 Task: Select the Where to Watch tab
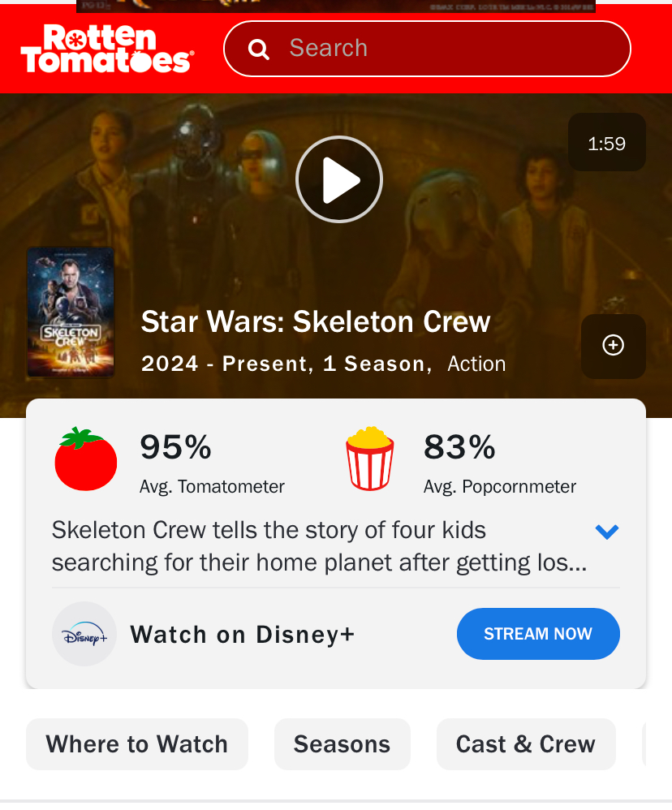tap(137, 744)
